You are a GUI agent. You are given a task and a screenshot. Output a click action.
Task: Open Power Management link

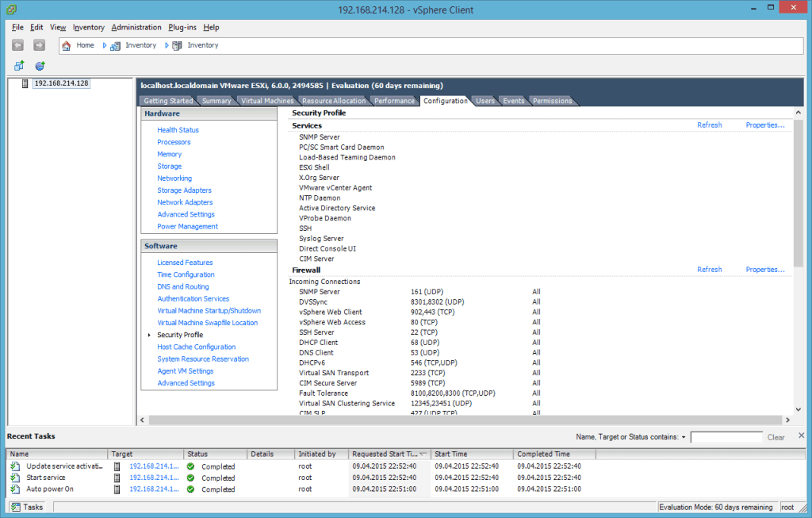click(187, 226)
